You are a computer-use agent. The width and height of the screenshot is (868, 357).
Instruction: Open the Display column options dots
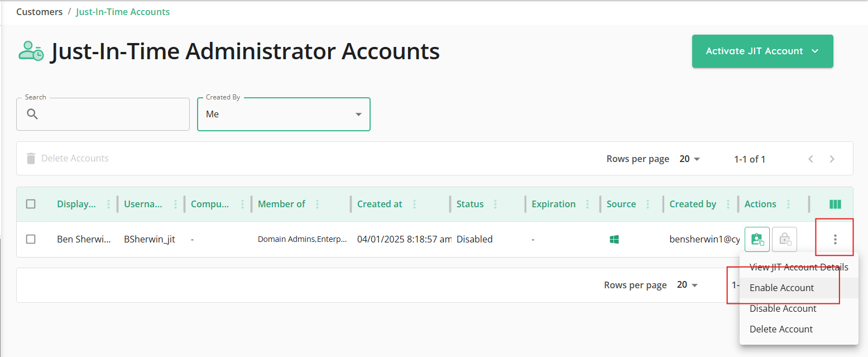pos(108,204)
